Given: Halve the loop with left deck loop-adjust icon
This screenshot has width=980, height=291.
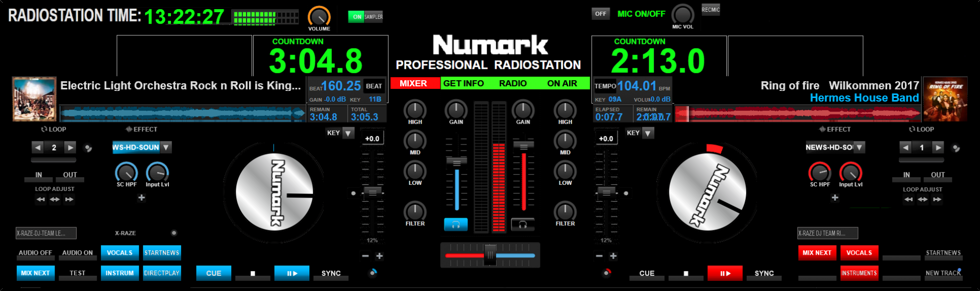Looking at the screenshot, I should pyautogui.click(x=41, y=200).
